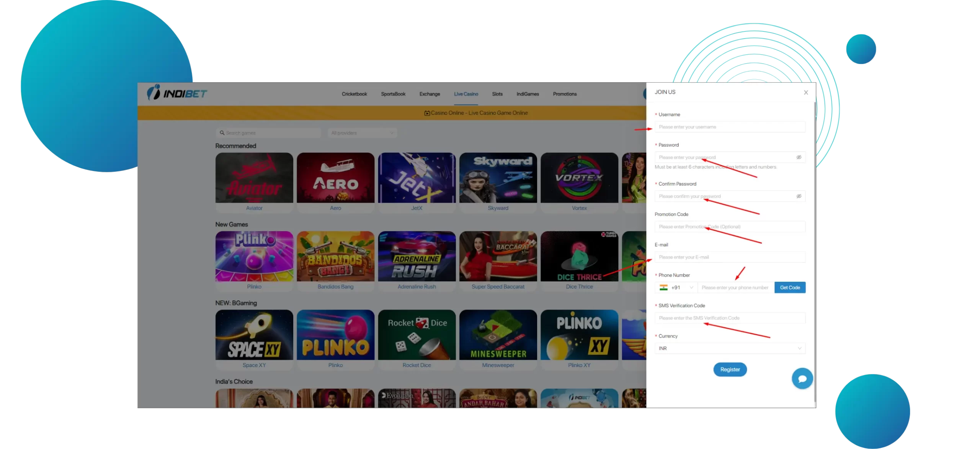Click the Live Casino navigation icon
980x449 pixels.
pos(465,94)
